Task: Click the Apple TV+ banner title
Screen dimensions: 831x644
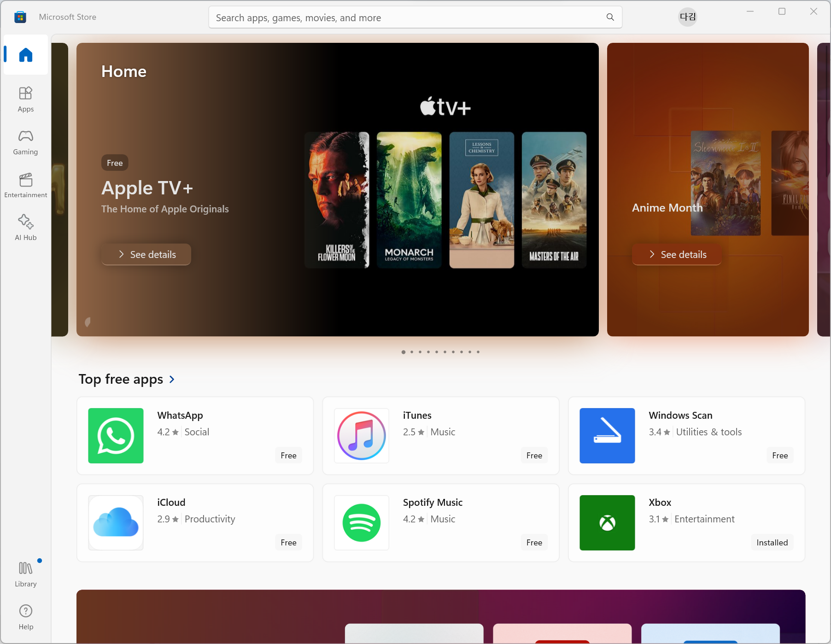Action: click(147, 188)
